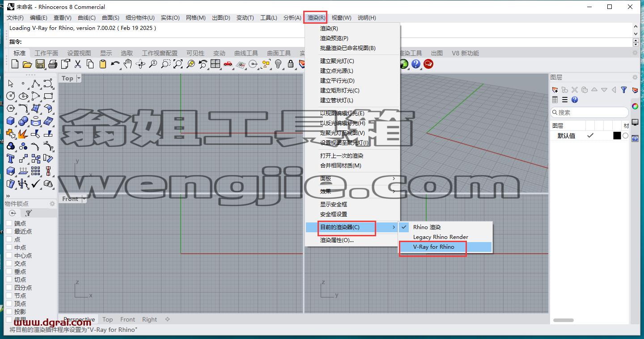Enable the 最近点 object snap checkbox
This screenshot has height=339, width=644.
click(9, 231)
